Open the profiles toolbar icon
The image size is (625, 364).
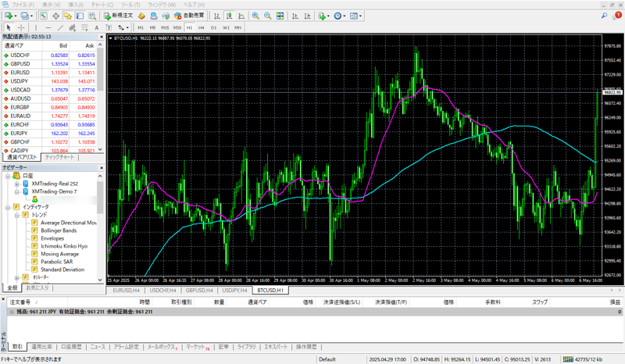25,16
